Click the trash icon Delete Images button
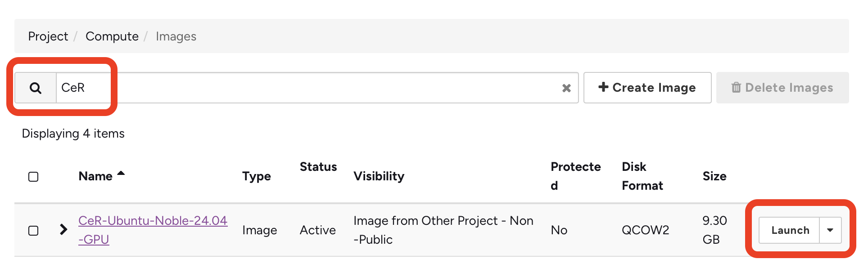Viewport: 868px width, 268px height. (782, 88)
